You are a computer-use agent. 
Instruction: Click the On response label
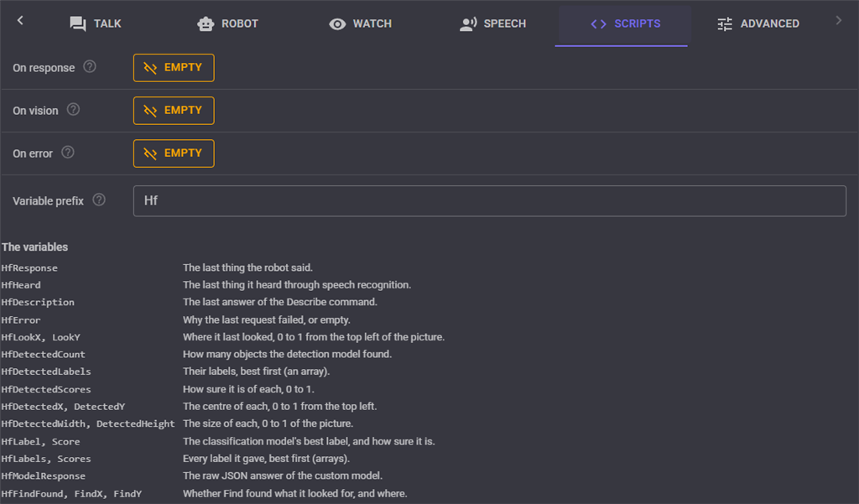coord(44,68)
